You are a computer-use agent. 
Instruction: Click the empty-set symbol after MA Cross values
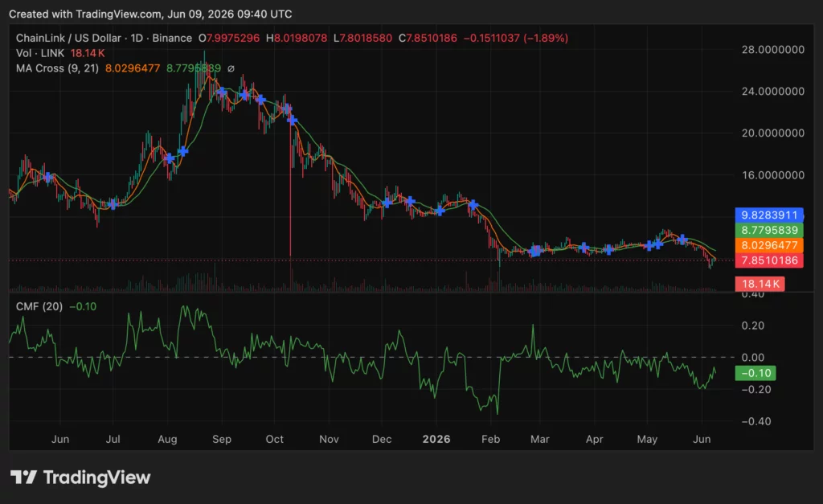point(231,68)
